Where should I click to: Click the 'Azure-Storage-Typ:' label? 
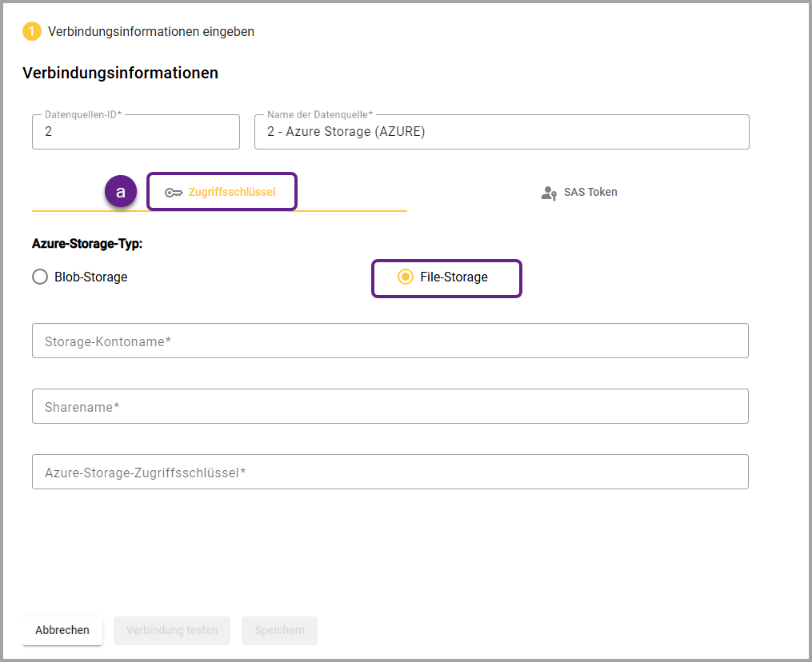(87, 243)
